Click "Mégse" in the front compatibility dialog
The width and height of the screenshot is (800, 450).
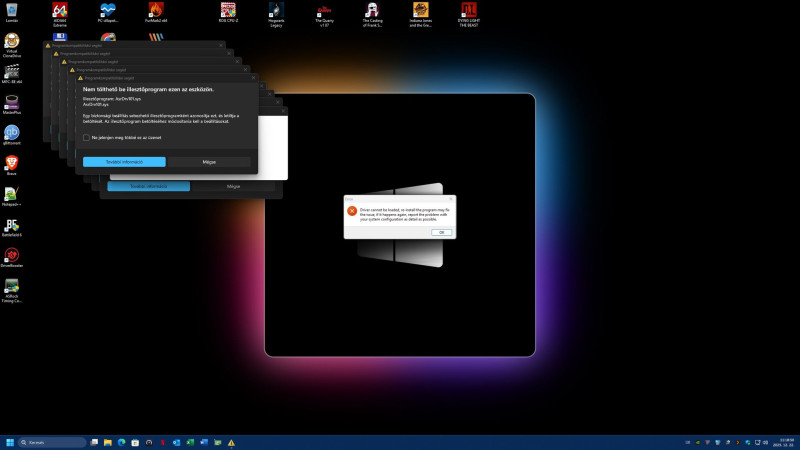tap(209, 162)
